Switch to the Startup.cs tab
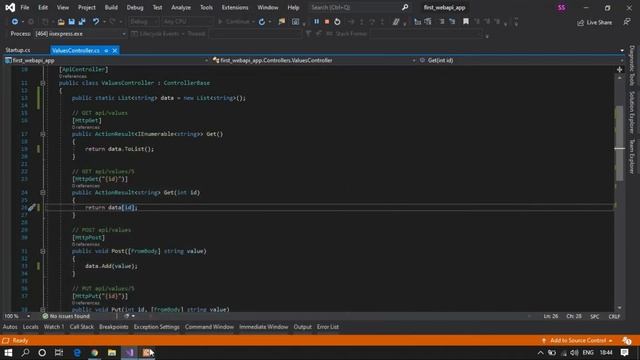 (x=18, y=50)
